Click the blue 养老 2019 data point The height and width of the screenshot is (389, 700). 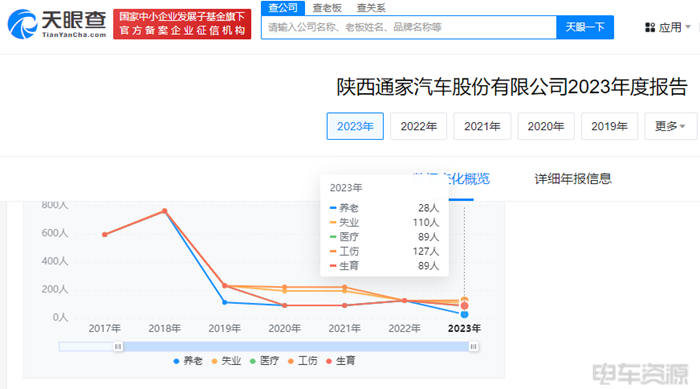225,302
